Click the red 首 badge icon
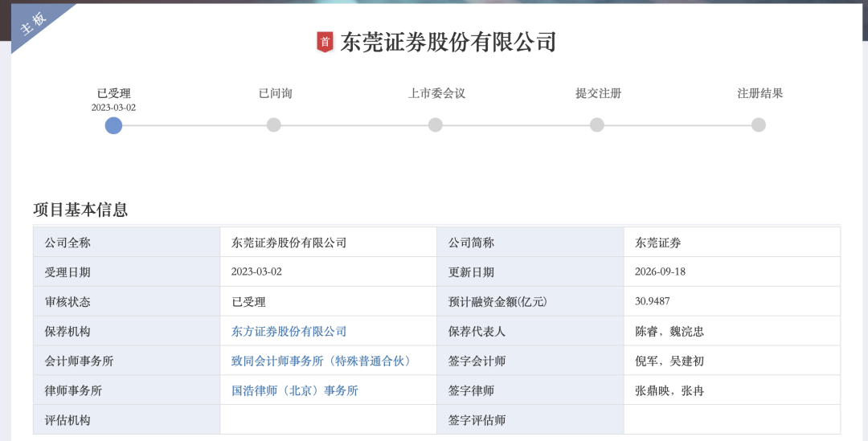Viewport: 868px width, 441px height. pos(325,42)
